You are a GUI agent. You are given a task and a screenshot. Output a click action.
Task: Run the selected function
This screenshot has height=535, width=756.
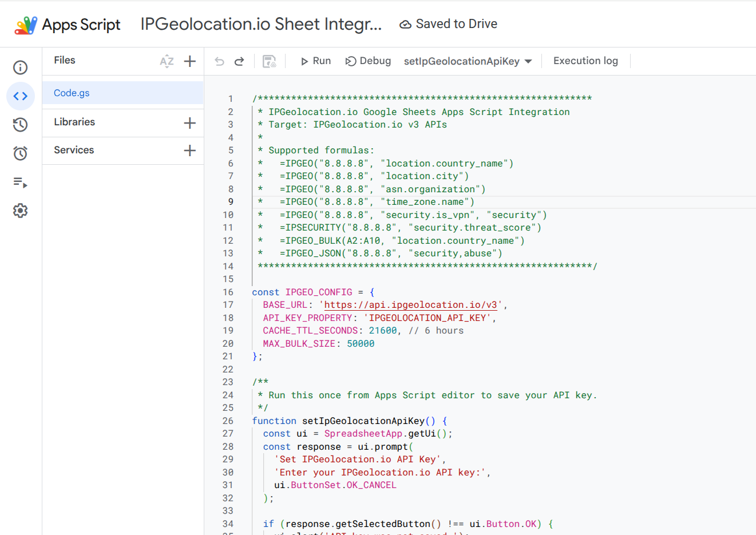click(x=315, y=61)
